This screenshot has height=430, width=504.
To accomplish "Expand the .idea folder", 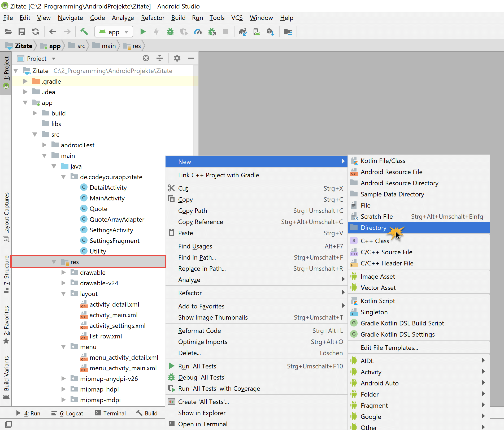I will 25,92.
